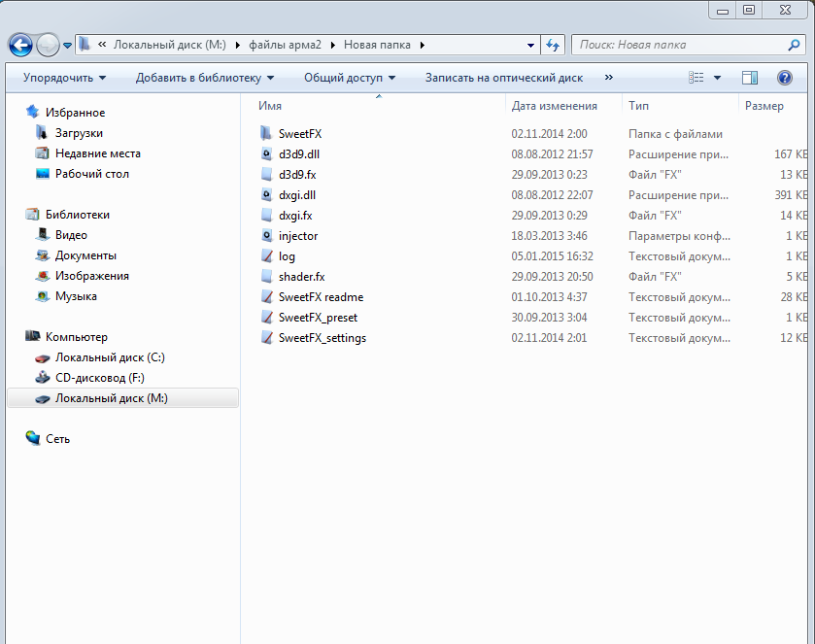Select shader.fx file icon
Screen dimensions: 815x644
(266, 276)
